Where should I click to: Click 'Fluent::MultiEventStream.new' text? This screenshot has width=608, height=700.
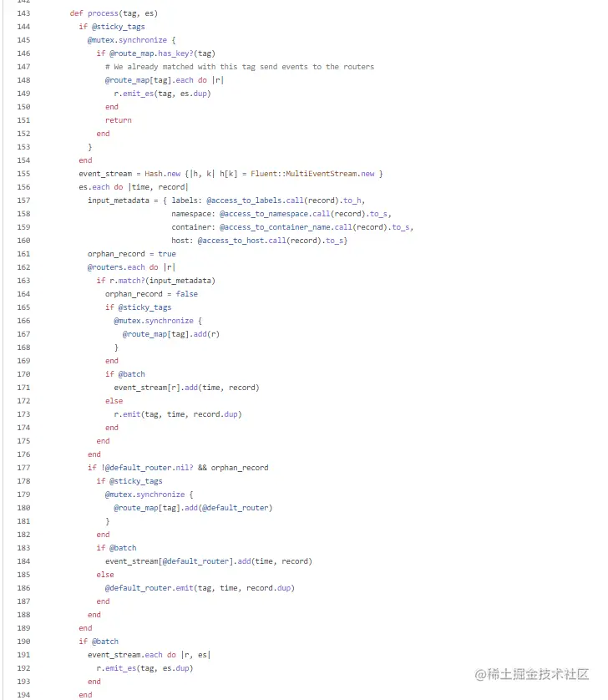point(312,174)
